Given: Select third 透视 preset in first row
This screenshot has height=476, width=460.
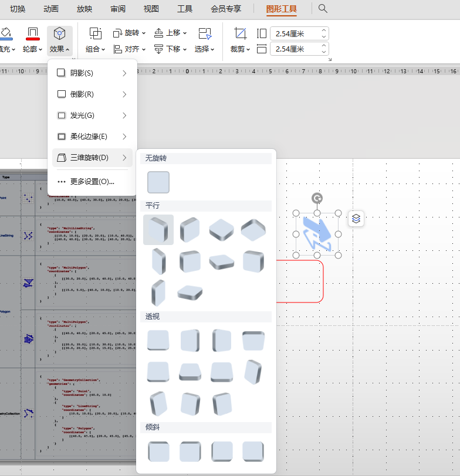Looking at the screenshot, I should click(x=222, y=341).
